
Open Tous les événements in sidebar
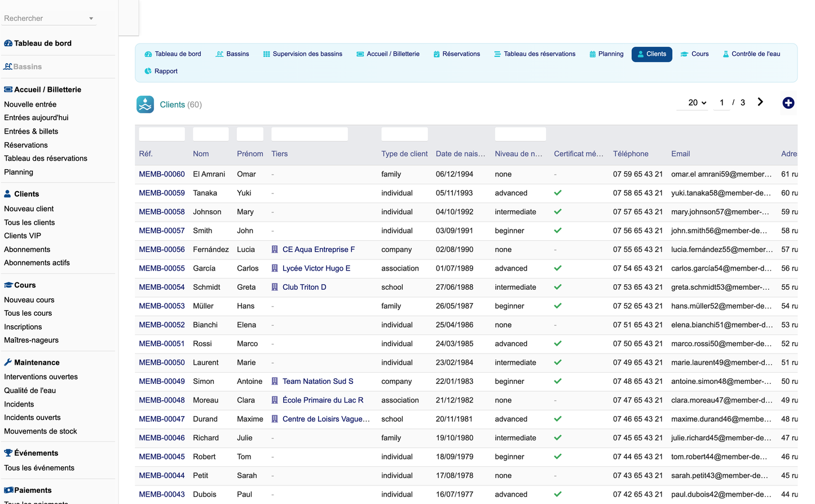39,468
